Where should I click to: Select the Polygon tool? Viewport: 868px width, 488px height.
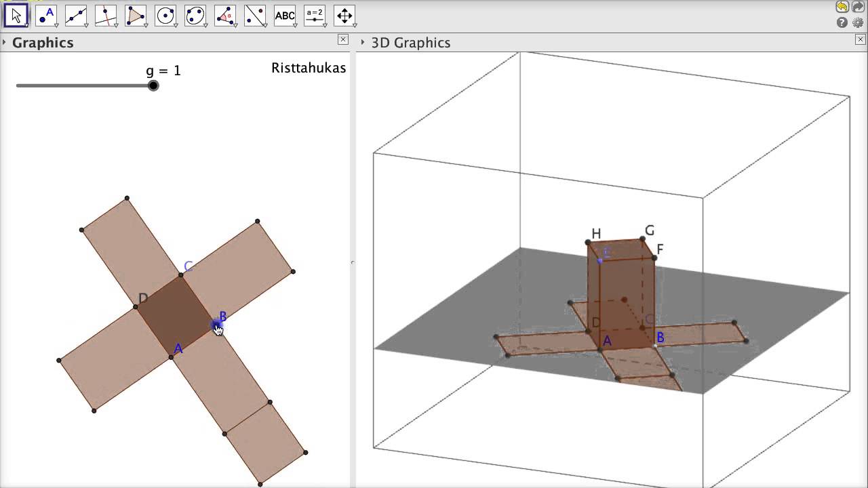136,16
